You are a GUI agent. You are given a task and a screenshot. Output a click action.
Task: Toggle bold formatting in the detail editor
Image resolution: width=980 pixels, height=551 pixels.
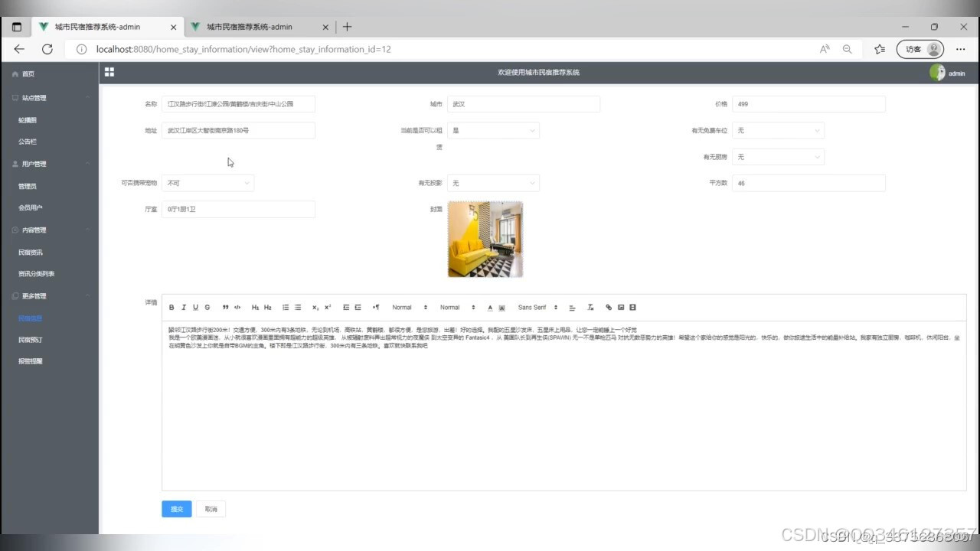(x=171, y=307)
